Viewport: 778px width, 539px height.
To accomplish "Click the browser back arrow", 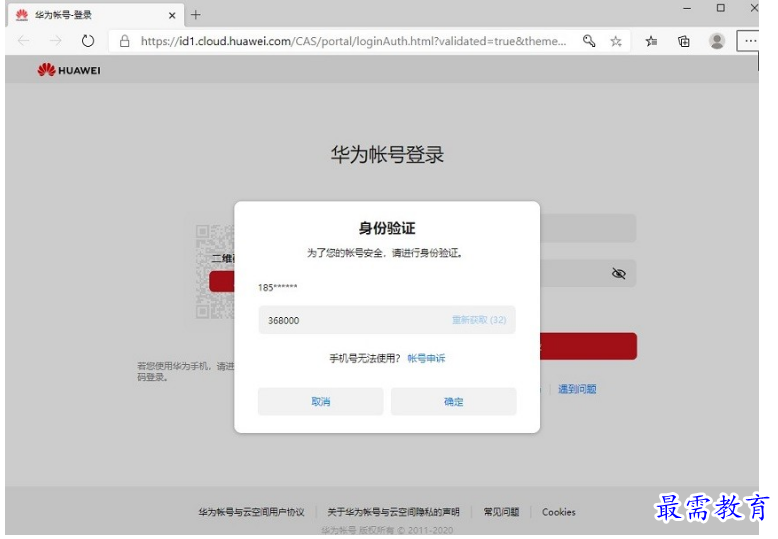I will (x=23, y=41).
